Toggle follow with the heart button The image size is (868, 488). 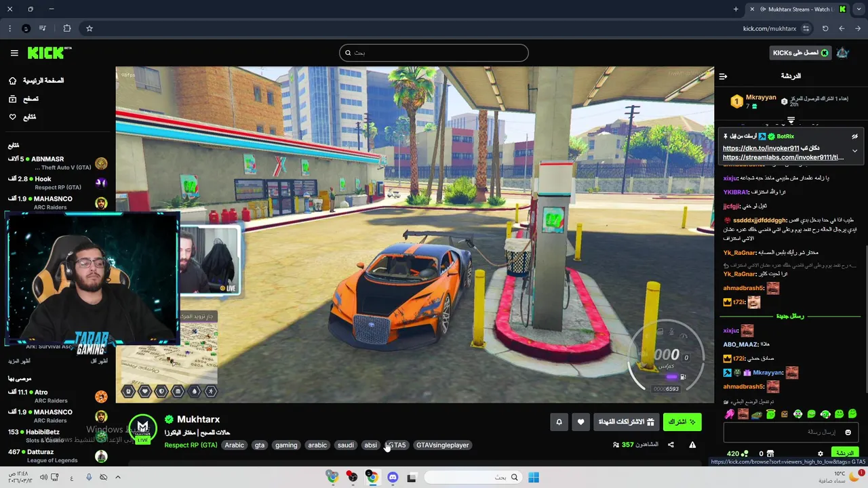tap(580, 422)
